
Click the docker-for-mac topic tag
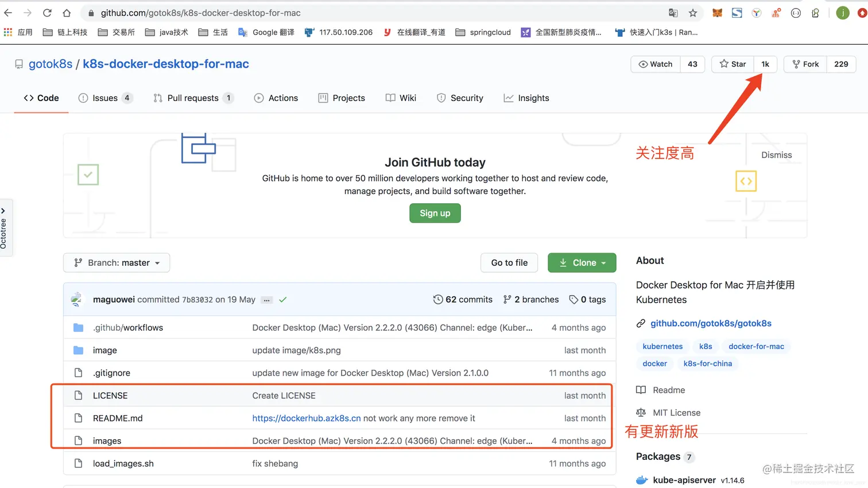pos(756,347)
